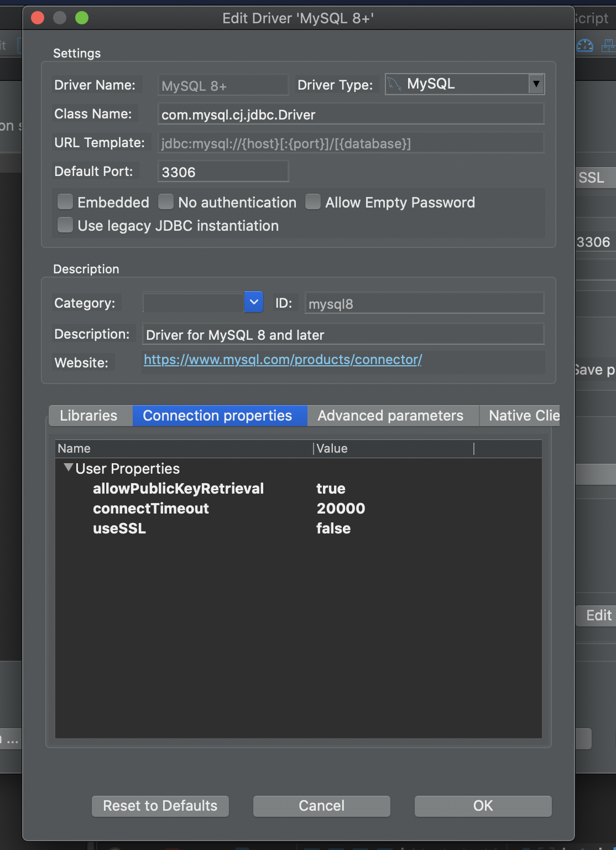
Task: Select the allowPublicKeyRetrieval property
Action: pyautogui.click(x=178, y=489)
